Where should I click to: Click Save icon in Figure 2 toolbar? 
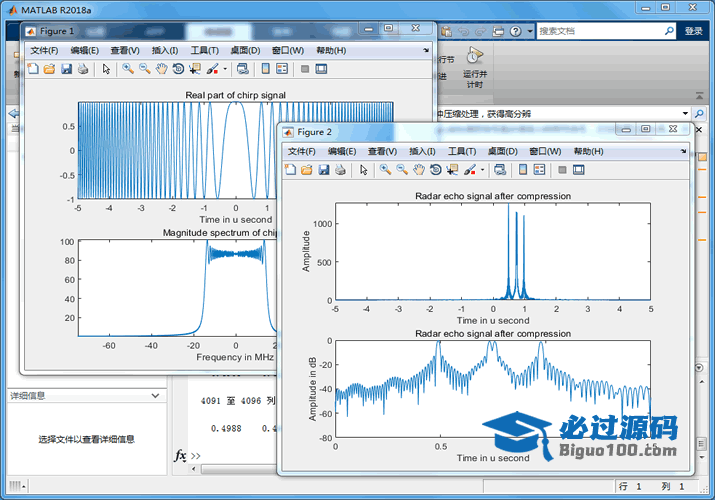click(x=324, y=170)
